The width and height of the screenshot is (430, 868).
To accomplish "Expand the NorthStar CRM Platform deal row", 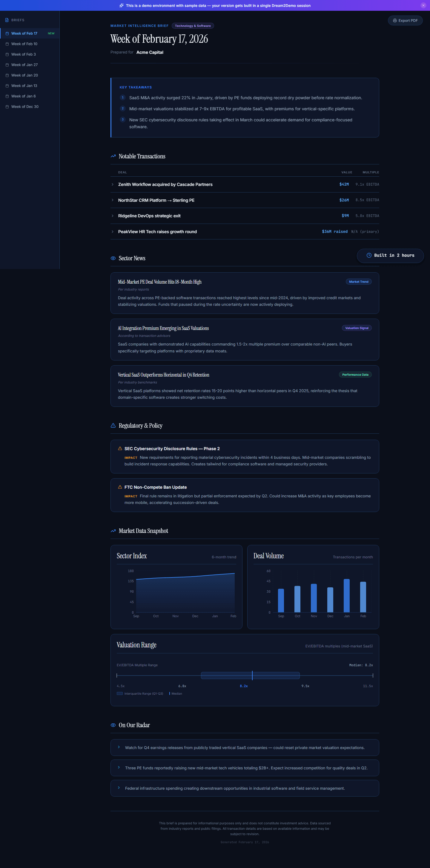I will [245, 200].
